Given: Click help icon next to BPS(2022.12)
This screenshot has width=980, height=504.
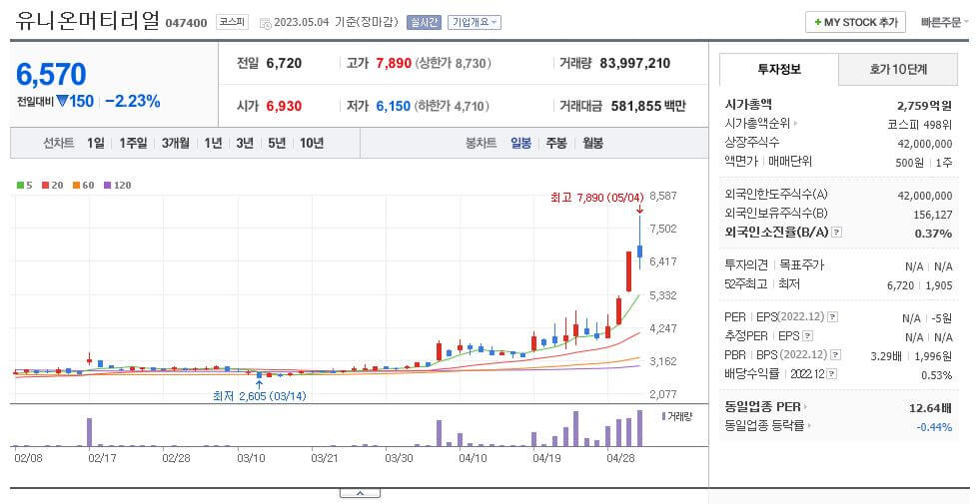Looking at the screenshot, I should click(x=835, y=354).
